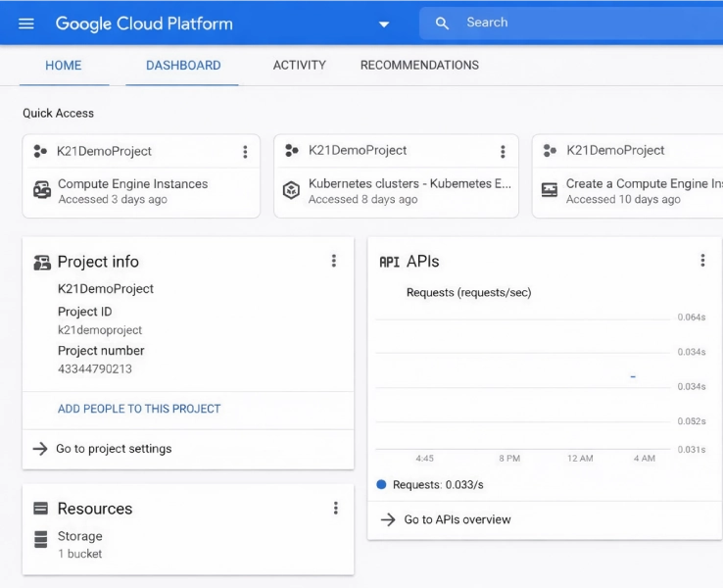
Task: Open the Project info card options menu
Action: pos(334,261)
